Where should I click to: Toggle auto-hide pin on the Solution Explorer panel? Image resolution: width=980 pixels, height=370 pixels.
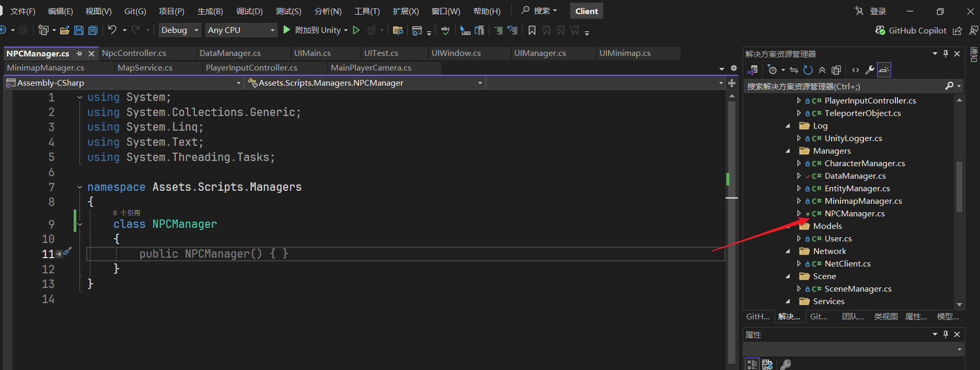(946, 54)
